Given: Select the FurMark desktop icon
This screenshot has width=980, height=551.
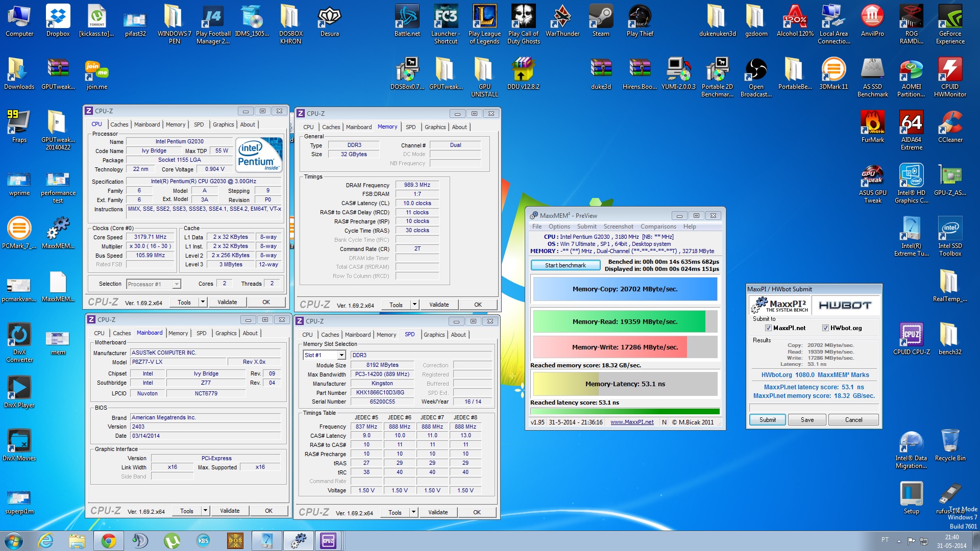Looking at the screenshot, I should pos(872,127).
